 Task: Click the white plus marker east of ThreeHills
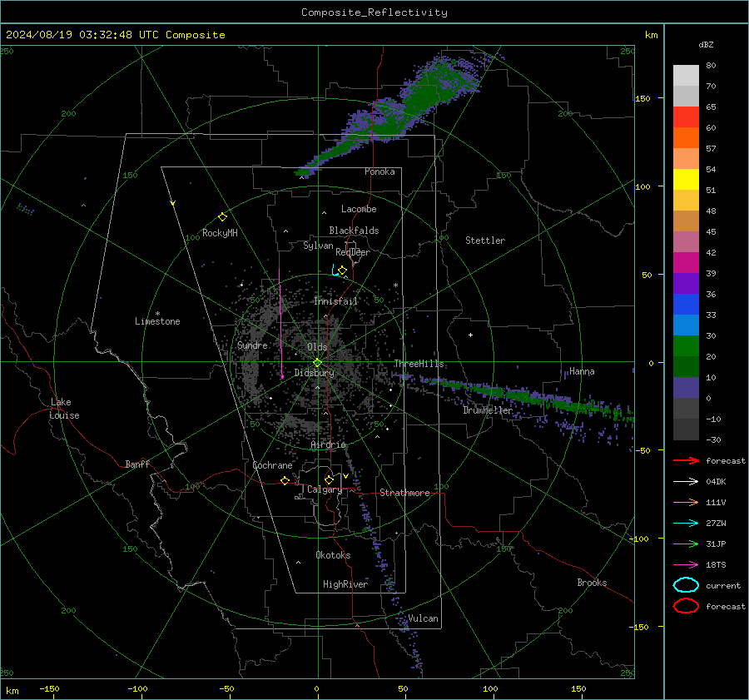coord(470,335)
